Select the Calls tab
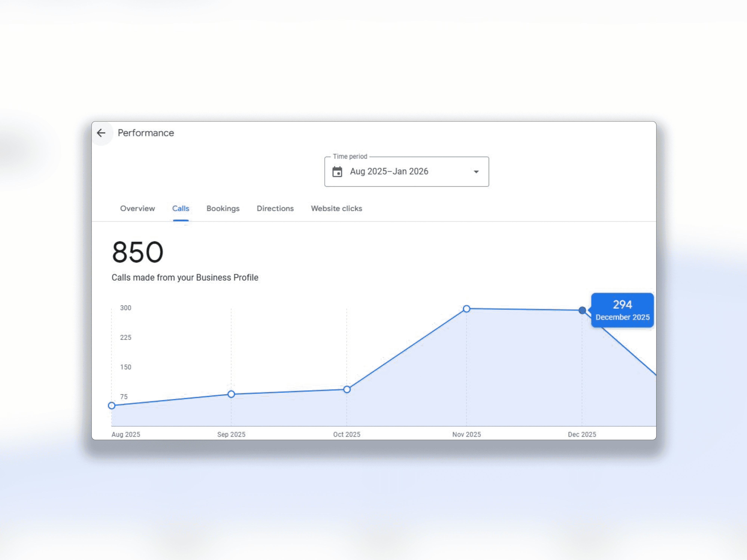747x560 pixels. [181, 209]
